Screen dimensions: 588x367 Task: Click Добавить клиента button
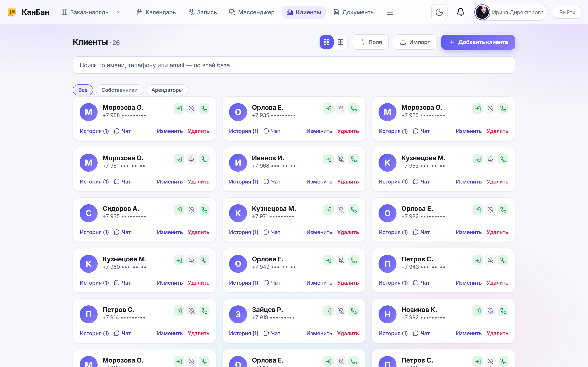click(x=478, y=42)
